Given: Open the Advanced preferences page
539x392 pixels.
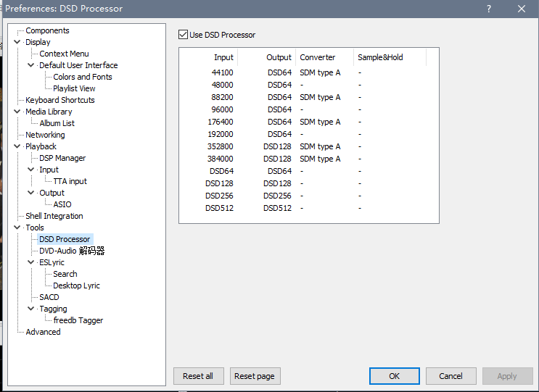Looking at the screenshot, I should point(43,332).
